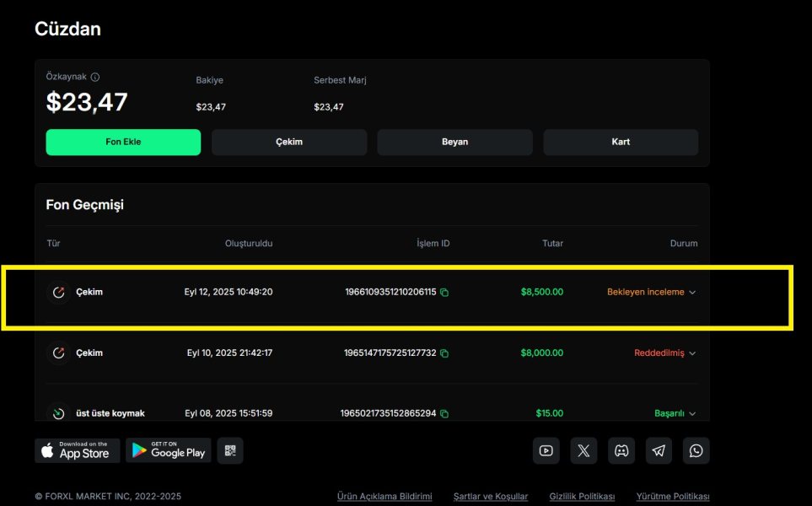This screenshot has height=506, width=812.
Task: Open the Kart button
Action: tap(621, 142)
